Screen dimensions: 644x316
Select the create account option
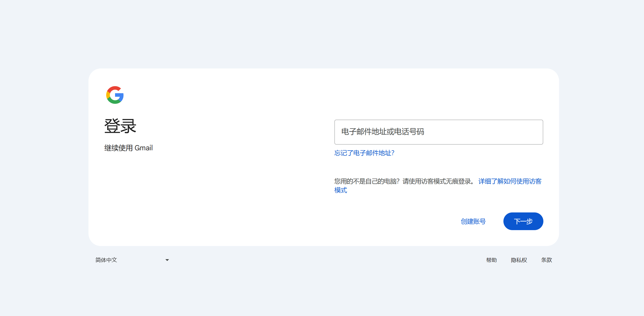tap(473, 221)
